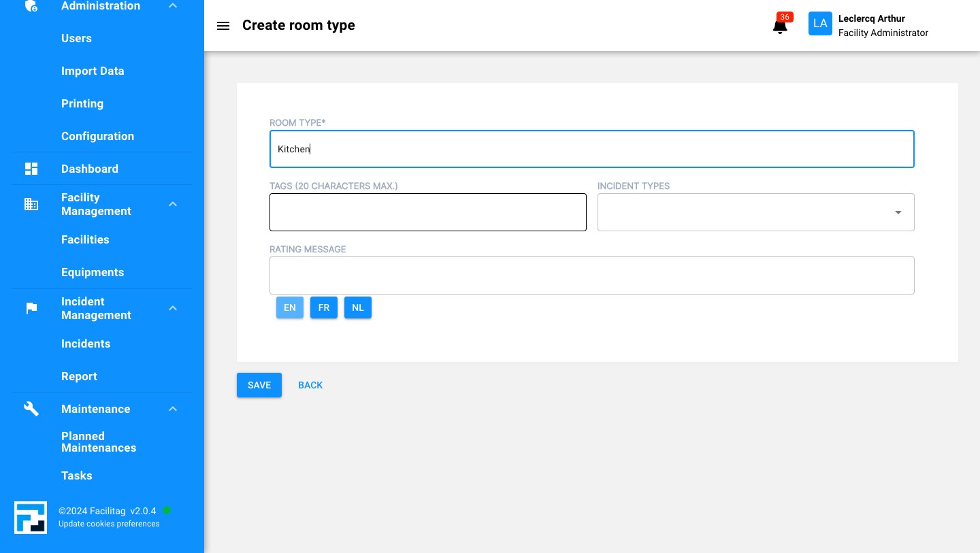Click the Maintenance wrench icon

pyautogui.click(x=31, y=409)
